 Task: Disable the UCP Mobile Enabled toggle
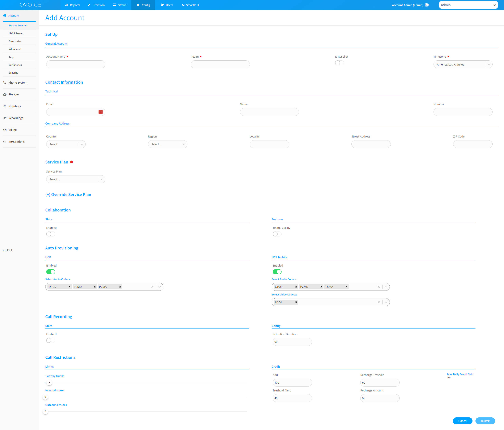(277, 272)
